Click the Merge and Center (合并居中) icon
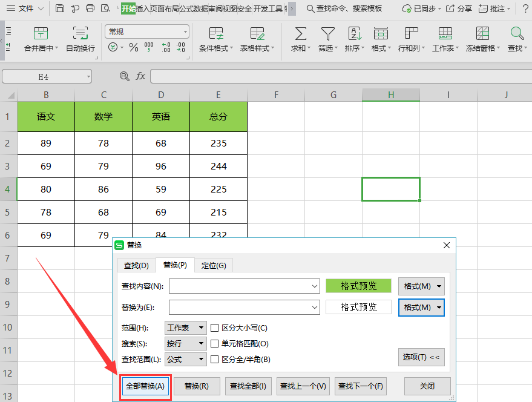The height and width of the screenshot is (402, 532). (x=41, y=34)
